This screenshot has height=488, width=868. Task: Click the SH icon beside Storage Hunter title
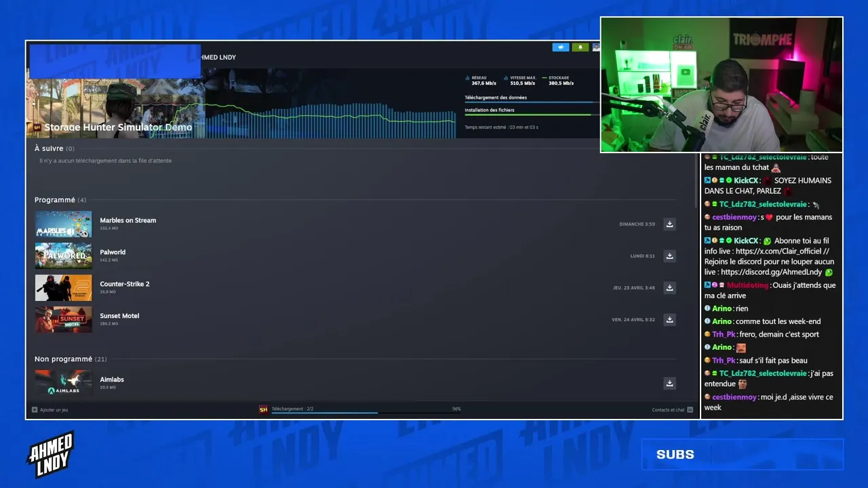37,127
